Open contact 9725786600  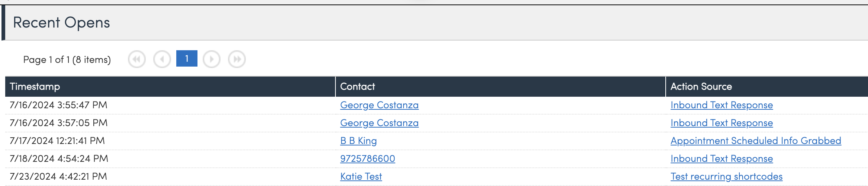[x=367, y=159]
